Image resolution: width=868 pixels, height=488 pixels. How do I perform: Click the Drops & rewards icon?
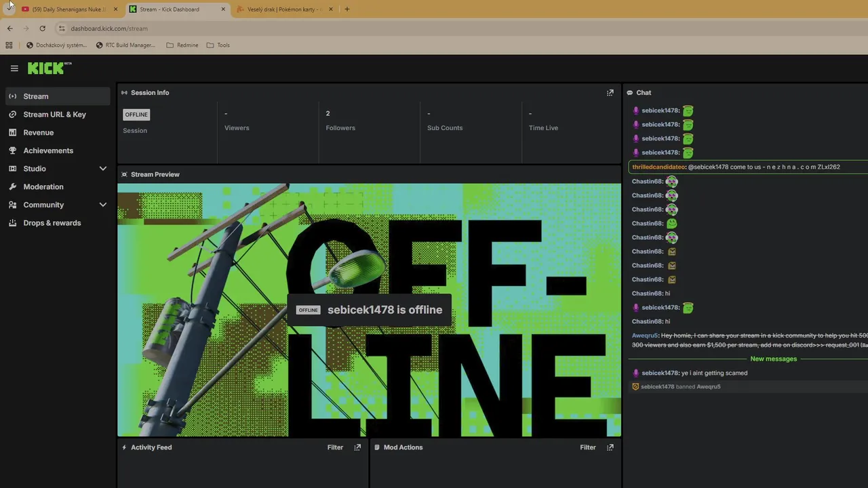(12, 223)
